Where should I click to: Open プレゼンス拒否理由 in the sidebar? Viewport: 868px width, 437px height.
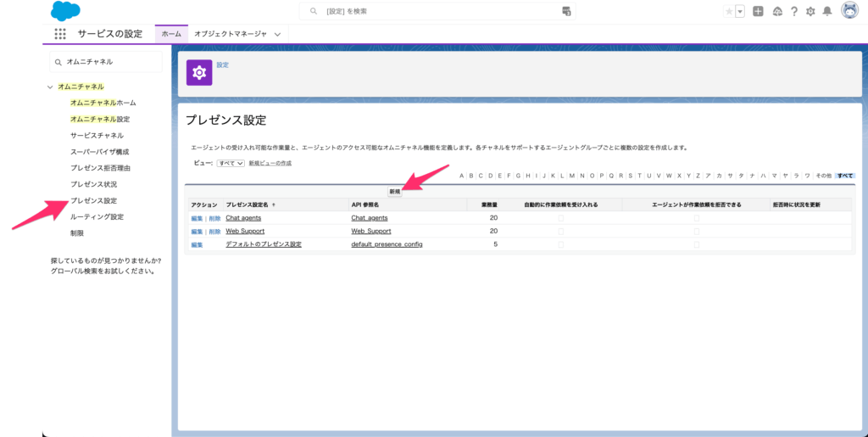pos(100,168)
